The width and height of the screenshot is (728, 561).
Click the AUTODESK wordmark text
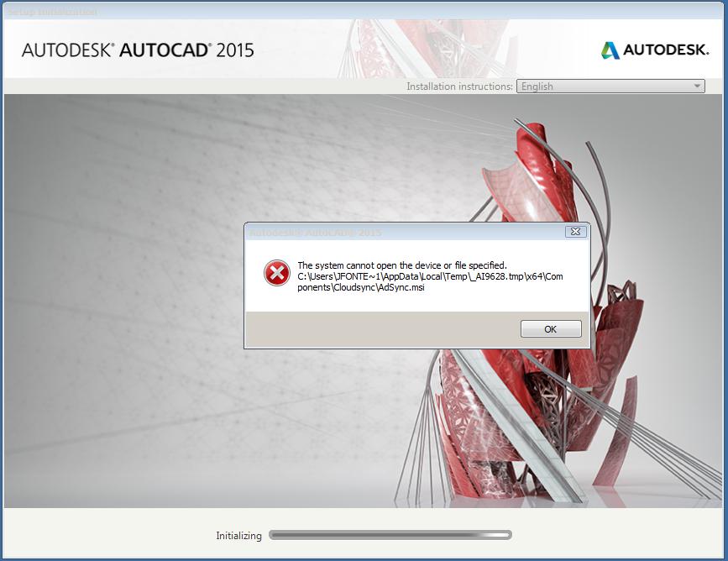tap(666, 50)
